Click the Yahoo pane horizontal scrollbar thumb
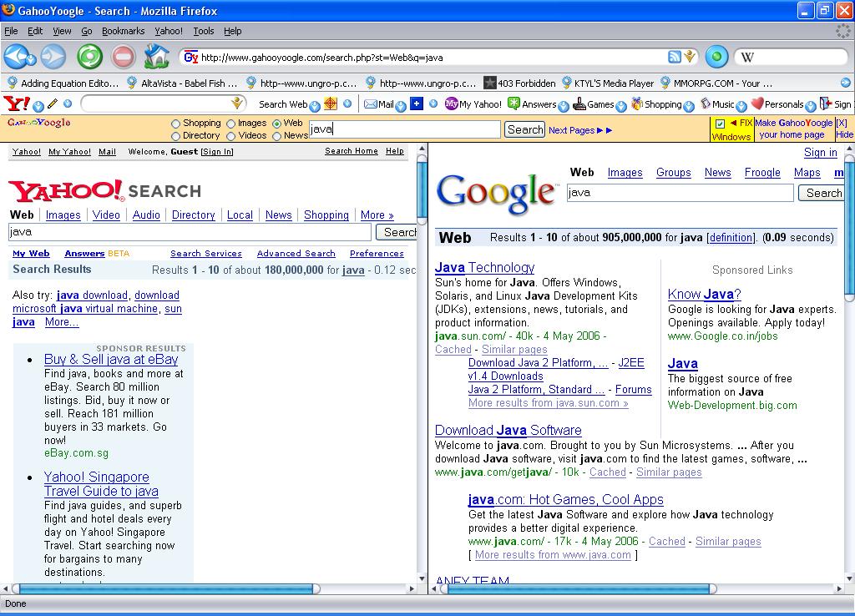The image size is (855, 616). (x=166, y=588)
